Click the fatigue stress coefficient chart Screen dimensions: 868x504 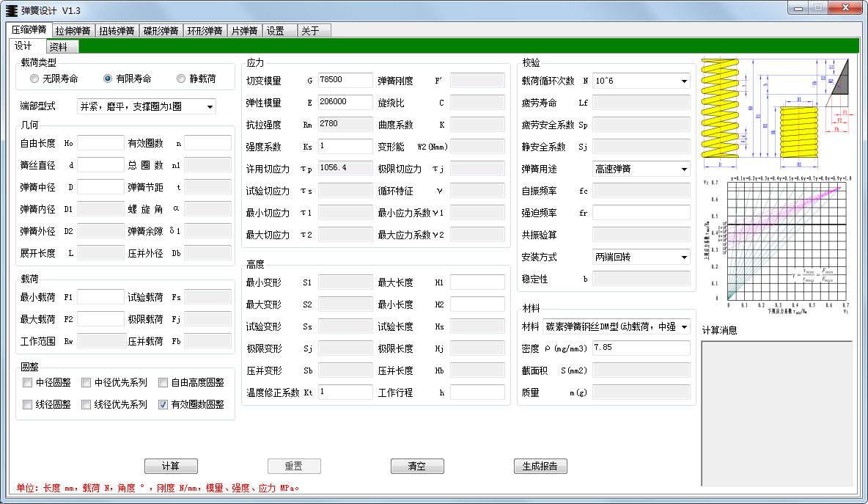[776, 242]
